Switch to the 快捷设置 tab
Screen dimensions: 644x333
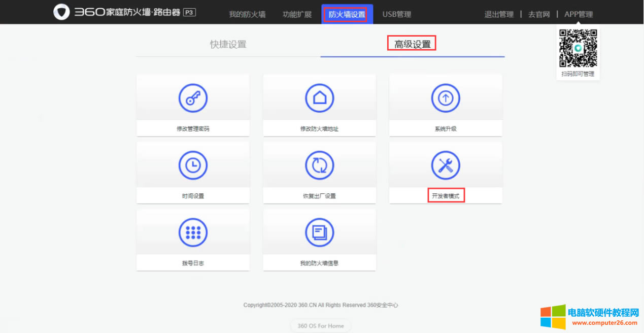pyautogui.click(x=227, y=44)
